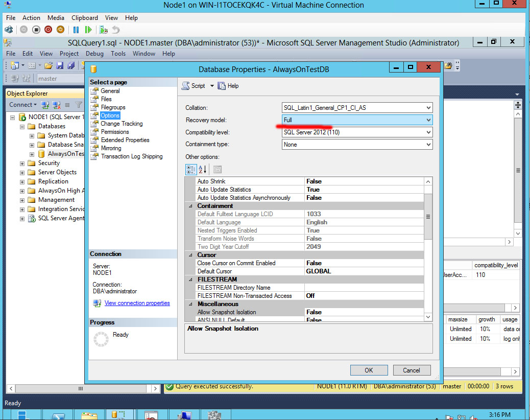Open the Debug menu in SSMS
530x420 pixels.
tap(94, 53)
